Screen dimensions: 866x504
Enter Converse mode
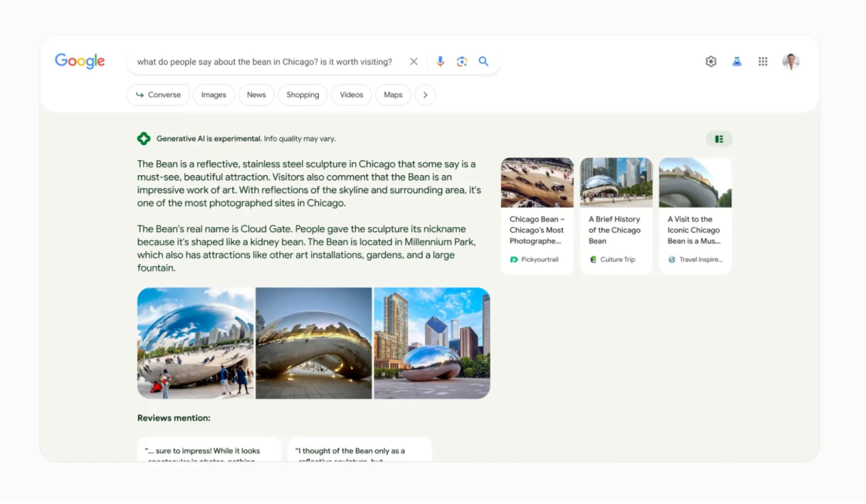(x=158, y=95)
